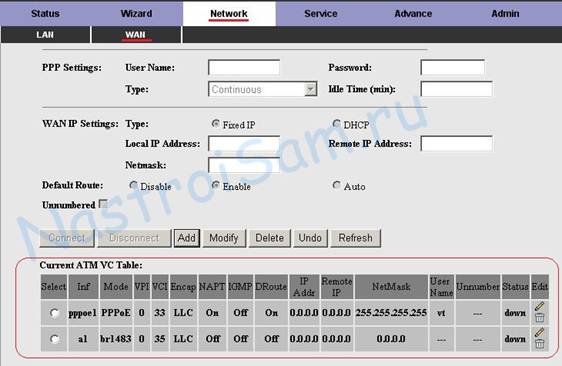Click the Refresh button
Viewport: 562px width, 366px height.
pyautogui.click(x=356, y=238)
